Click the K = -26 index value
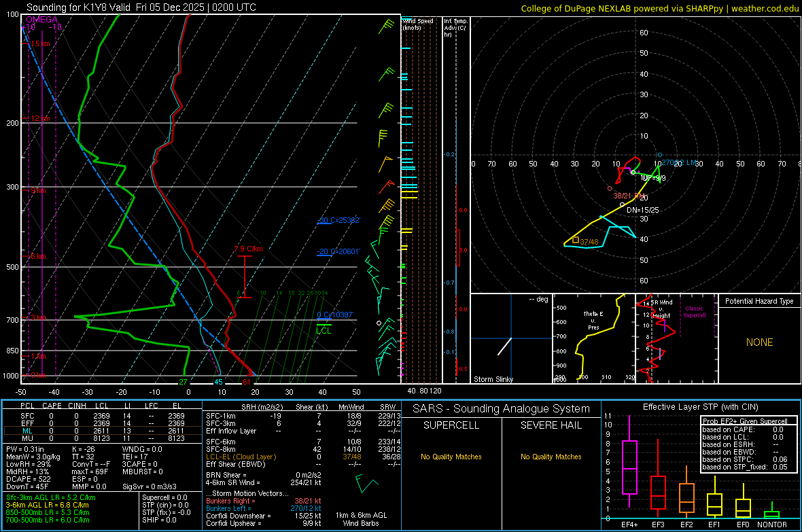Viewport: 802px width, 532px height. [x=84, y=449]
